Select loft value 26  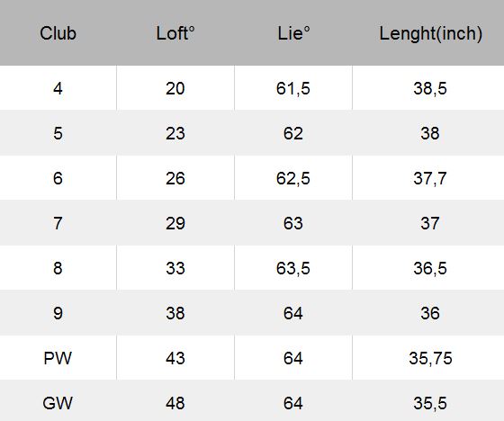coord(175,178)
